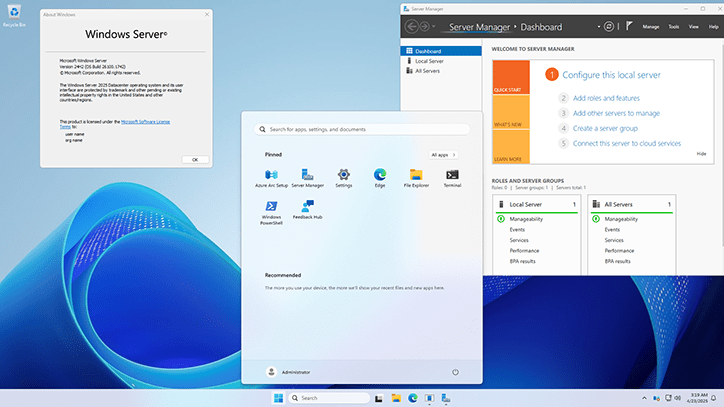Open Terminal from pinned apps
724x407 pixels.
(452, 176)
